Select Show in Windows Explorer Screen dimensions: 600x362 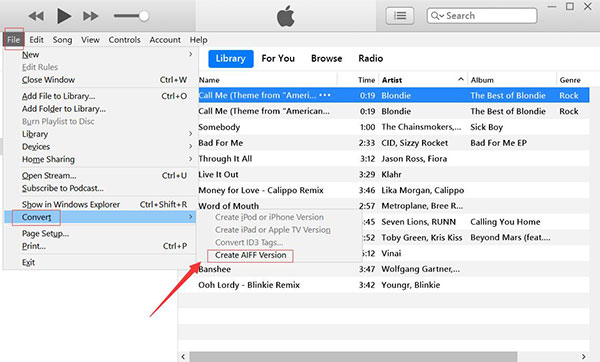(x=101, y=204)
